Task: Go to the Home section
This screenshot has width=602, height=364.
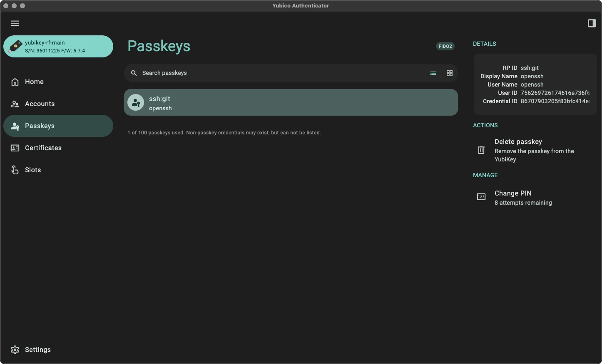Action: [58, 82]
